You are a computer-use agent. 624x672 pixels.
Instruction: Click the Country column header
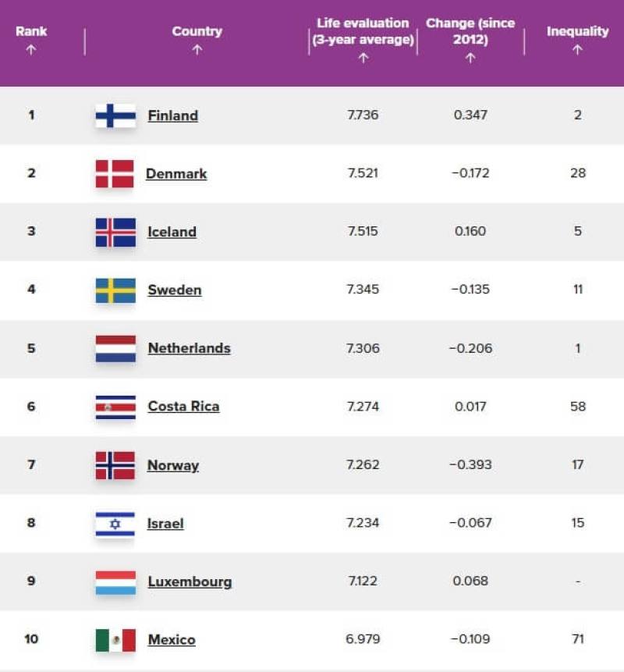[x=197, y=31]
